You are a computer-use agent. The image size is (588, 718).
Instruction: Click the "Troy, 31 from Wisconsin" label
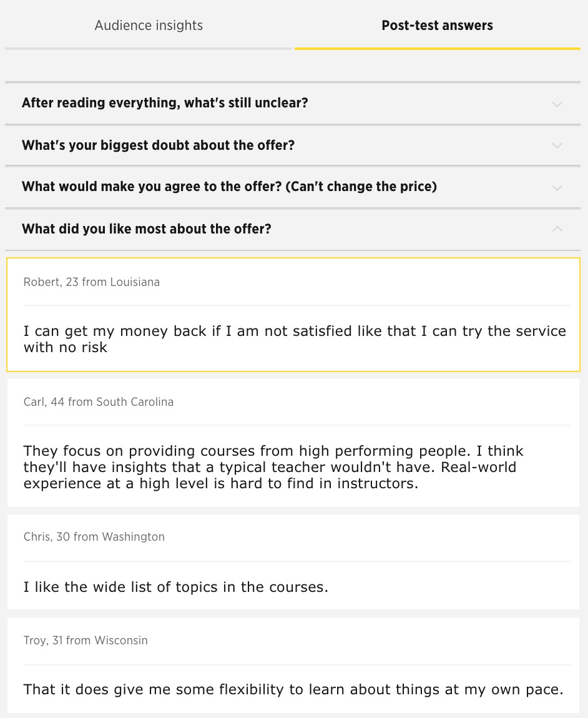coord(86,641)
